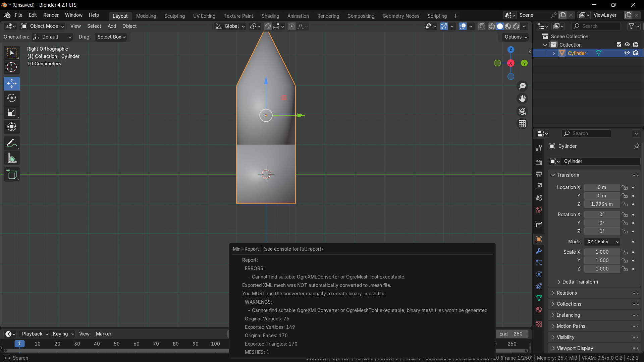This screenshot has height=362, width=644.
Task: Click the Location Z value field
Action: [x=602, y=204]
